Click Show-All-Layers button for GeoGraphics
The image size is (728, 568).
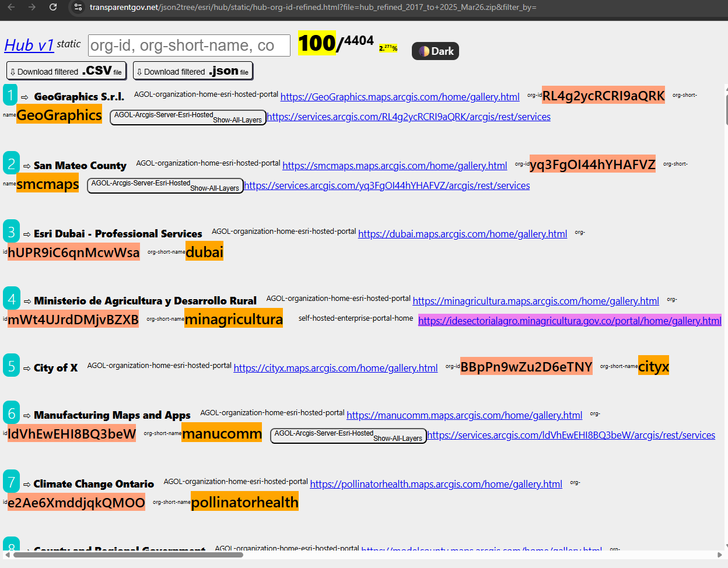point(188,117)
